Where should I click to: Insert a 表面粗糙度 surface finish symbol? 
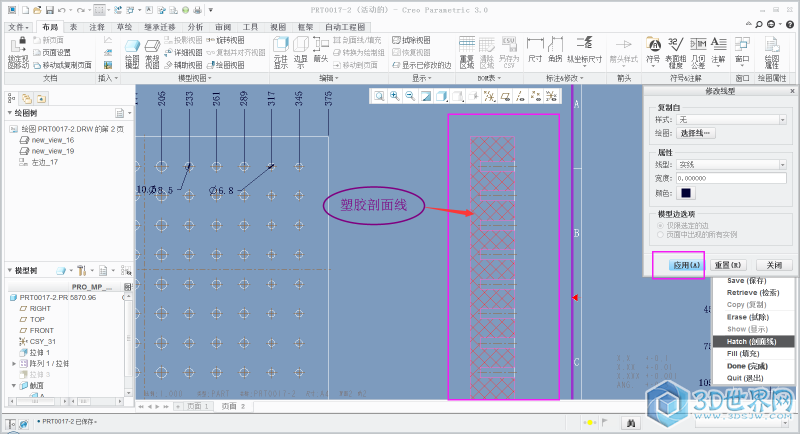click(676, 53)
